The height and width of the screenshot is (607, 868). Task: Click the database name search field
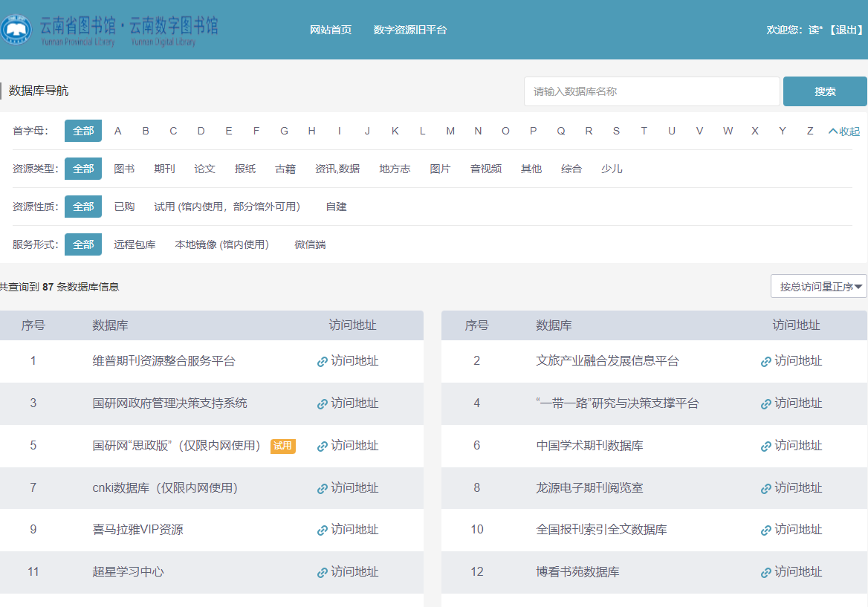click(x=652, y=91)
